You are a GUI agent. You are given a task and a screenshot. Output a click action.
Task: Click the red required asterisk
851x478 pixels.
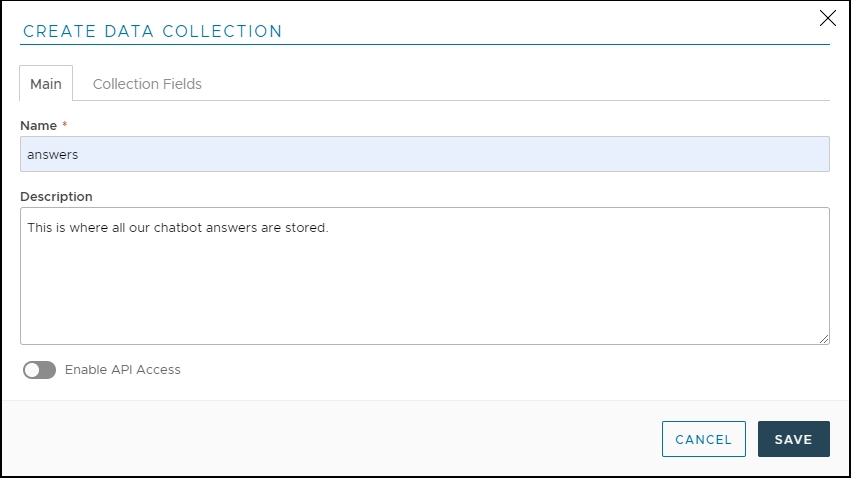click(x=65, y=125)
